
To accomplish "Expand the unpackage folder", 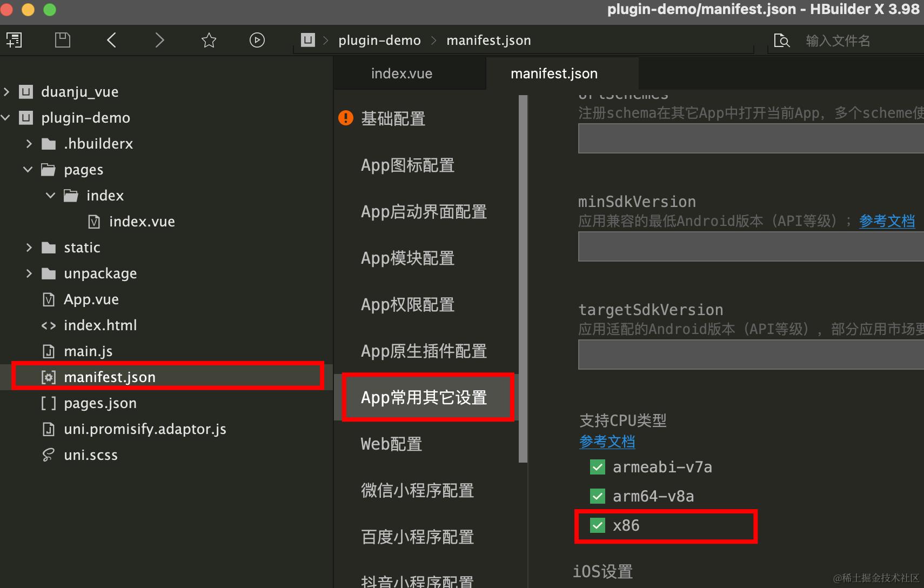I will pos(29,273).
